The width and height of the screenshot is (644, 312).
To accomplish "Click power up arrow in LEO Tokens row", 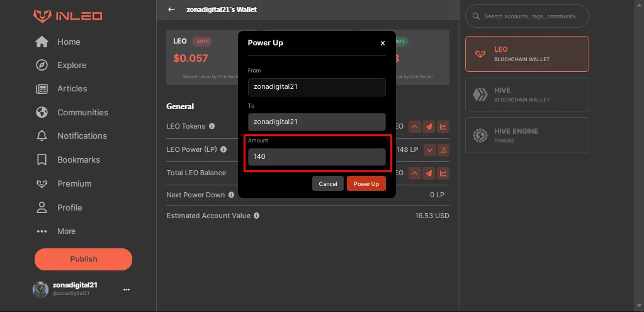I will (414, 127).
